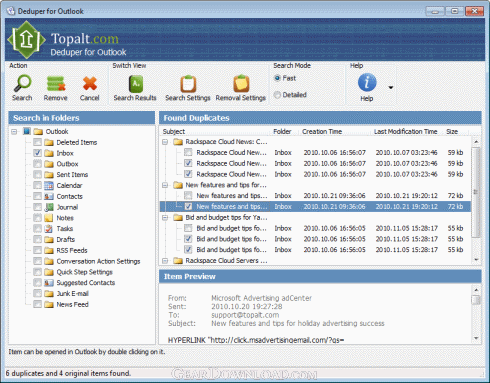The width and height of the screenshot is (490, 383).
Task: Collapse the Outlook root folder
Action: [x=14, y=132]
